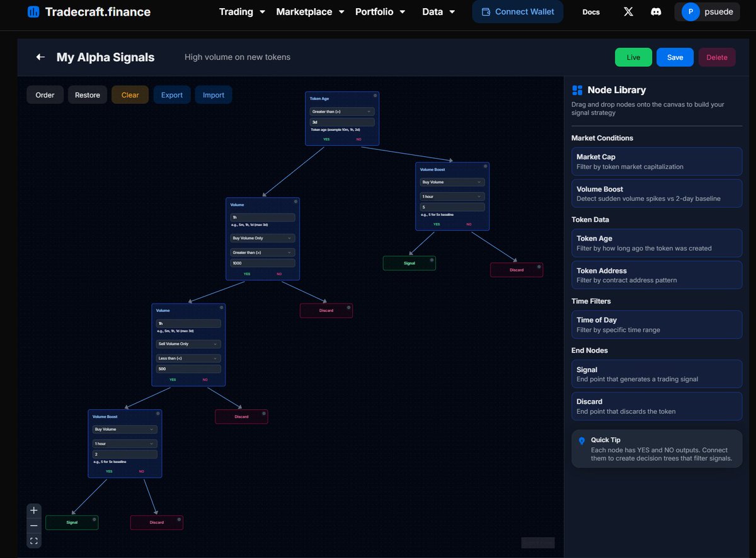Go back using arrow beside My Alpha Signals
Image resolution: width=756 pixels, height=558 pixels.
(40, 57)
